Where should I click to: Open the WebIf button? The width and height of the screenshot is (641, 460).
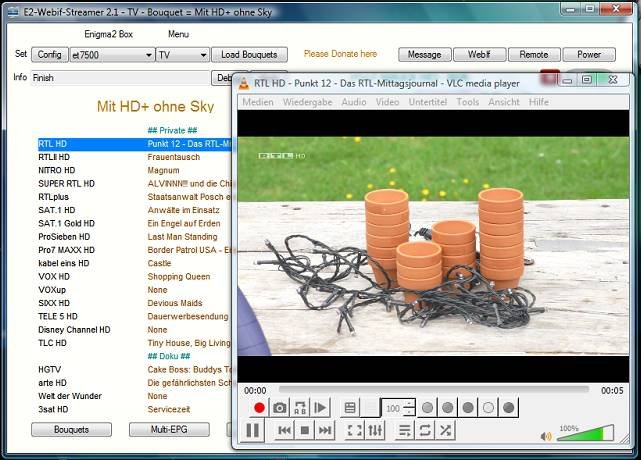tap(480, 54)
